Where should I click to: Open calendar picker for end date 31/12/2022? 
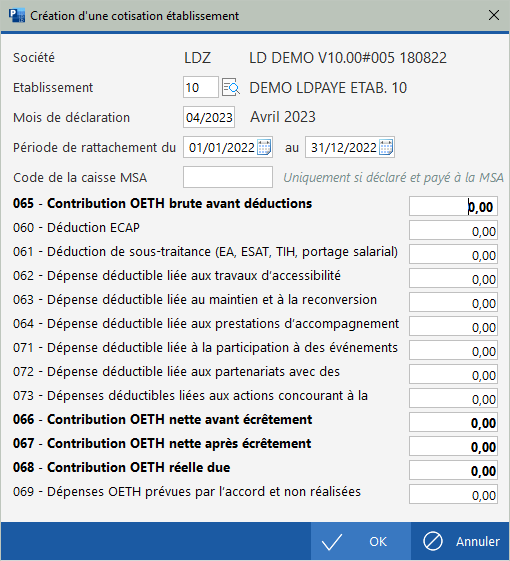click(386, 147)
